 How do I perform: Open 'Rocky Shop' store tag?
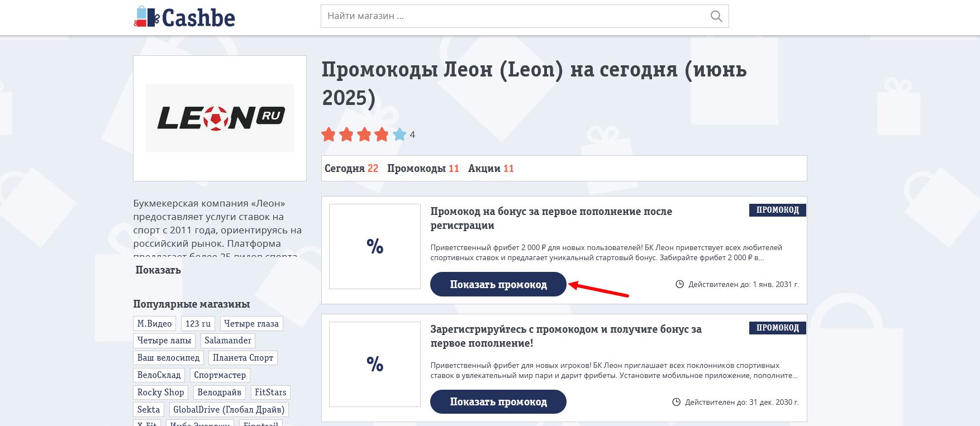[161, 393]
